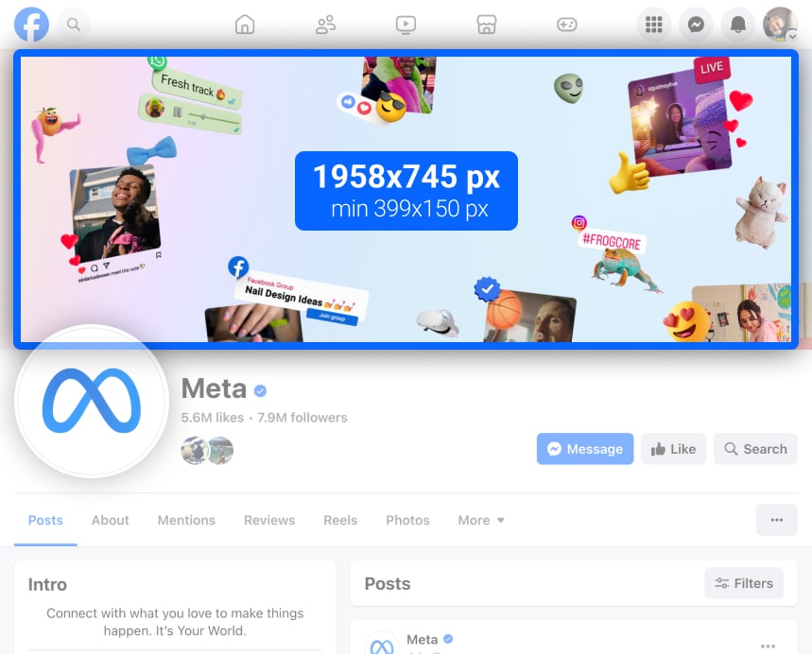
Task: Switch to the About tab
Action: (x=110, y=520)
